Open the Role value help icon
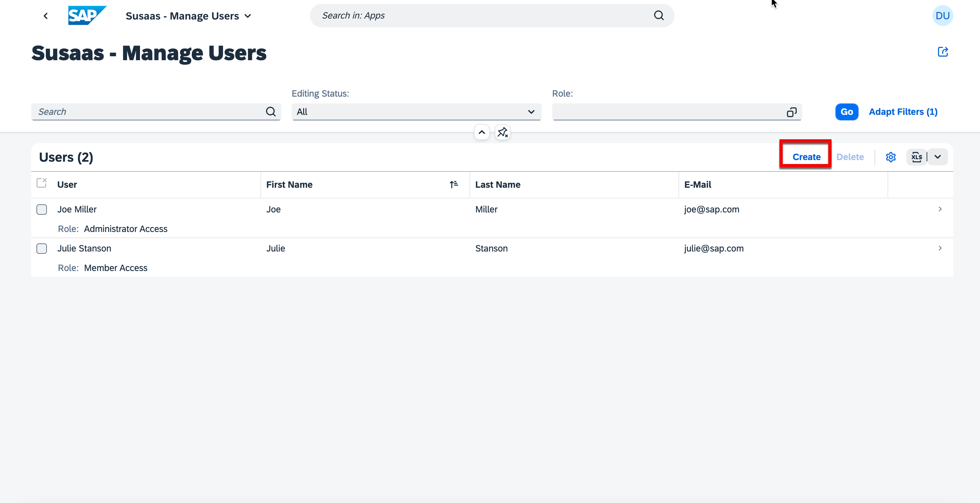 point(792,112)
